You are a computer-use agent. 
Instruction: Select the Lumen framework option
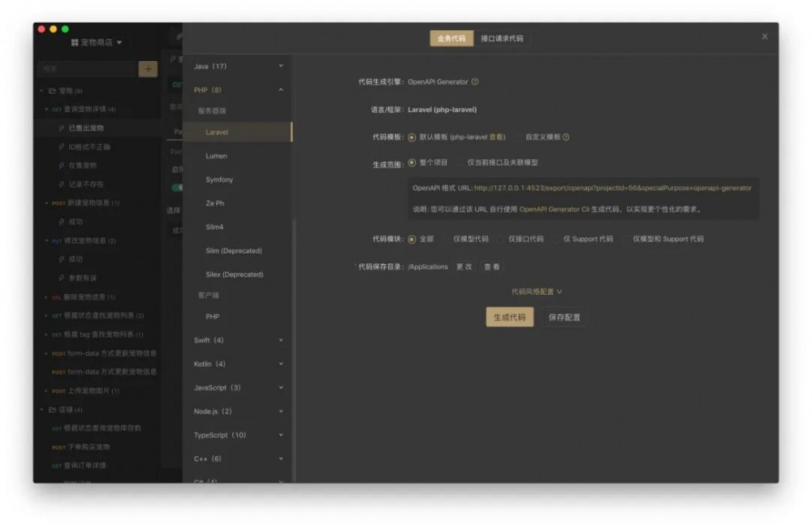tap(216, 155)
